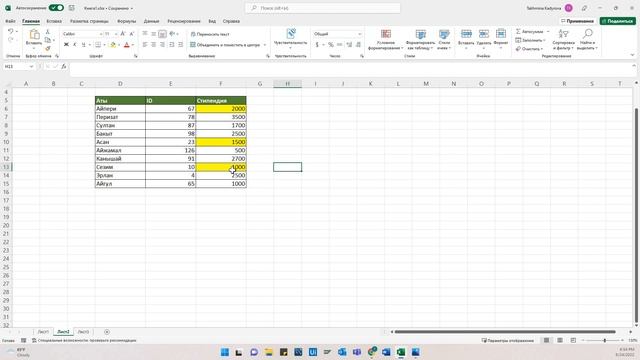The width and height of the screenshot is (640, 360).
Task: Switch to the Вставка ribbon tab
Action: 54,21
